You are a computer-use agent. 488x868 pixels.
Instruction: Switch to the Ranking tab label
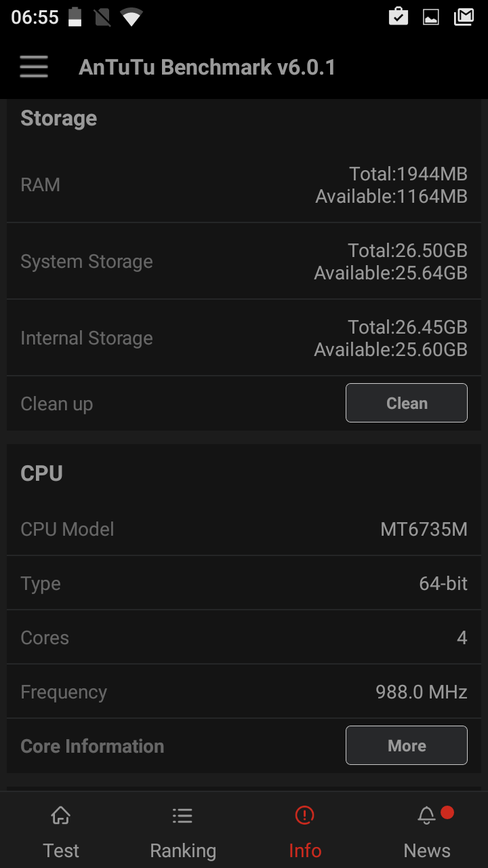183,850
